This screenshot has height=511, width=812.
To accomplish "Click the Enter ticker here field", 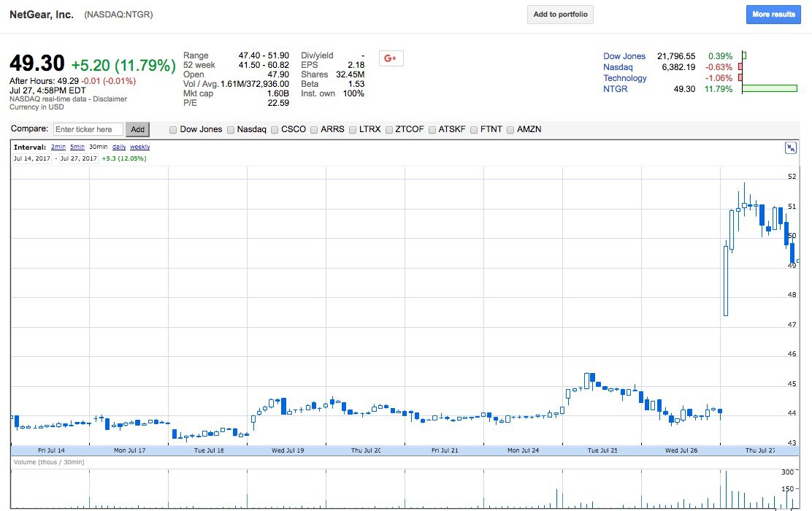I will pos(88,129).
